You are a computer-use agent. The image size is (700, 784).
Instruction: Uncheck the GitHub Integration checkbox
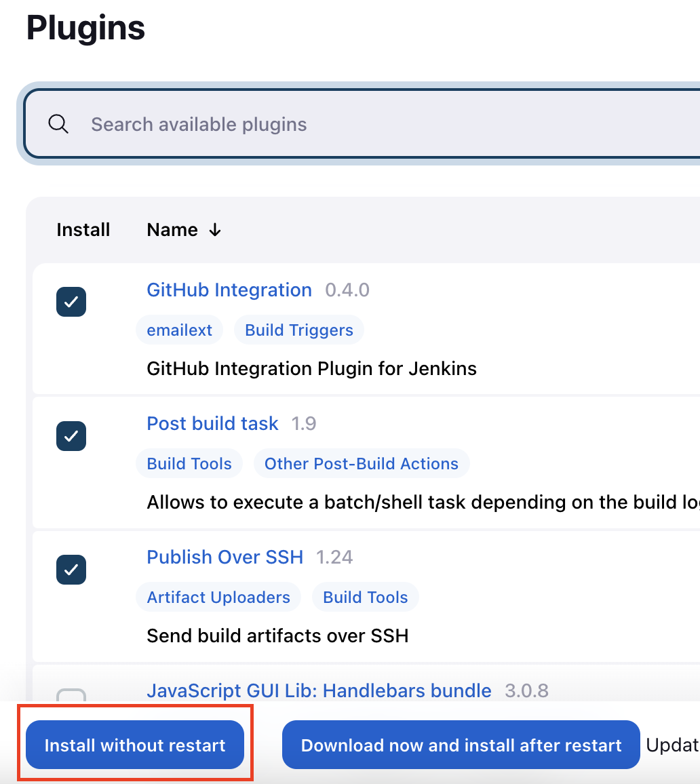71,302
